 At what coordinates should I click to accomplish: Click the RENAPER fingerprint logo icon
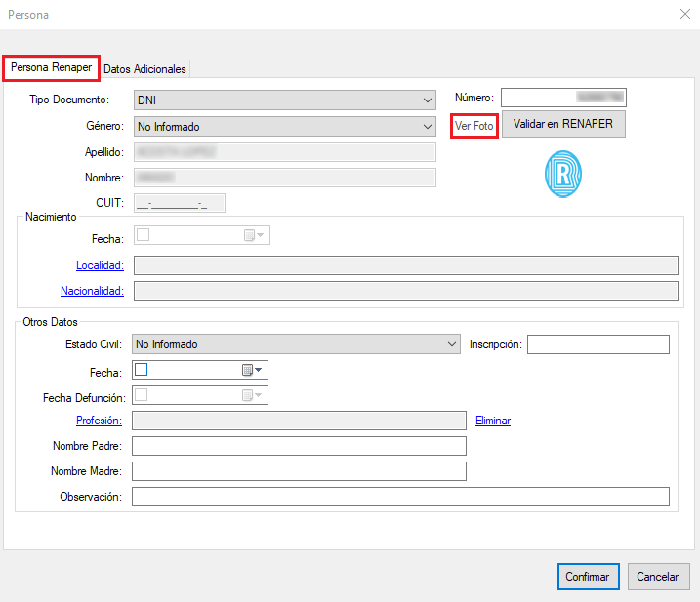tap(563, 175)
